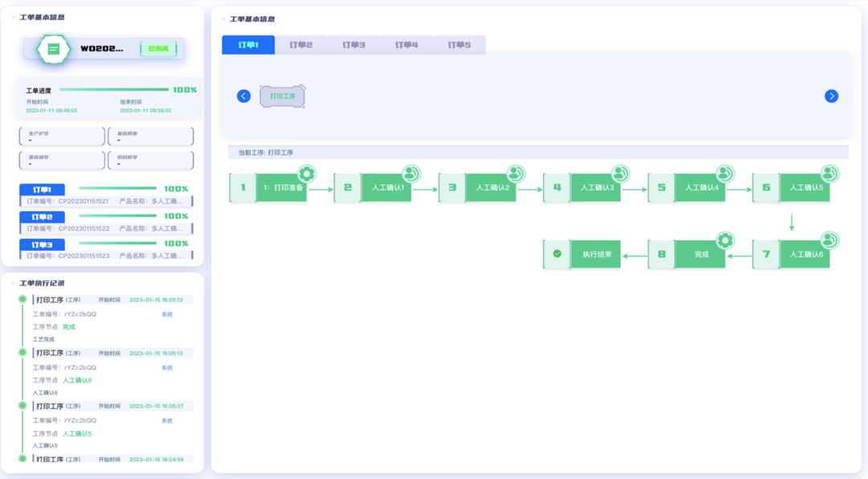The width and height of the screenshot is (868, 479).
Task: Click the gear icon on 完成 step
Action: tap(725, 240)
